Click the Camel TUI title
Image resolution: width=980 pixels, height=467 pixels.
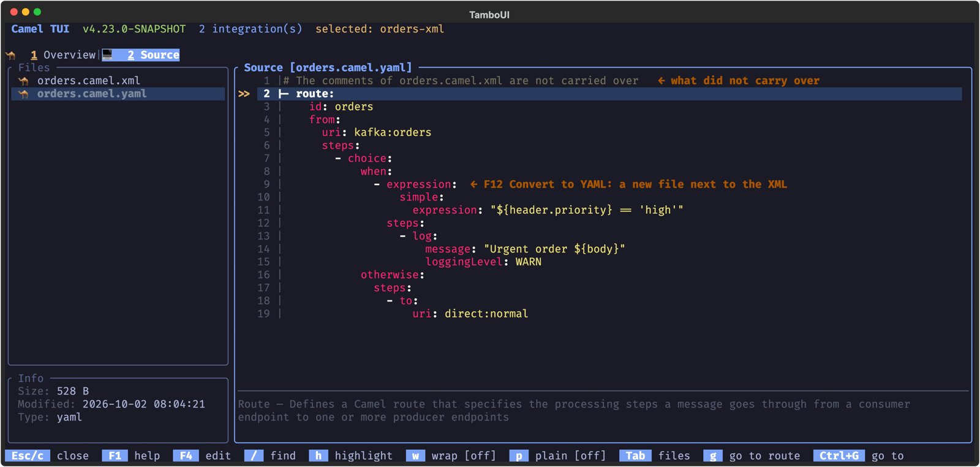tap(40, 29)
